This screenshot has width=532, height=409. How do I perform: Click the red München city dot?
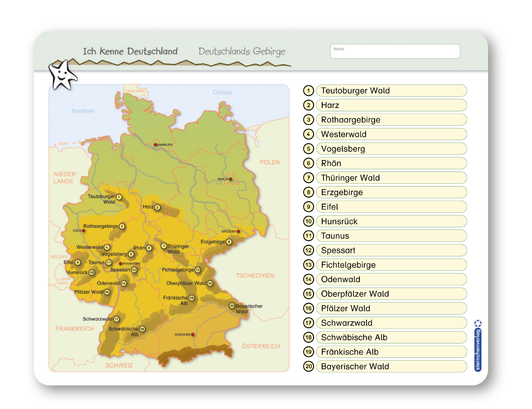point(193,335)
